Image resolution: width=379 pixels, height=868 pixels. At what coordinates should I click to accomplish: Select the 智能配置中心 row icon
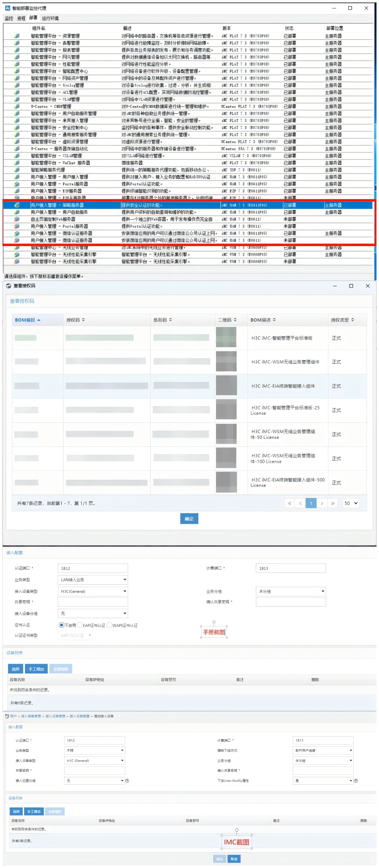point(17,71)
